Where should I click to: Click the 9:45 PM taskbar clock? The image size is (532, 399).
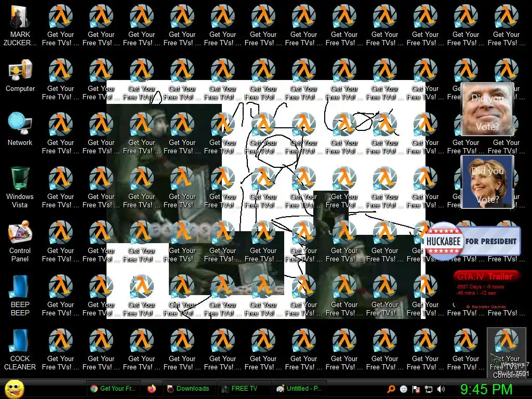point(486,389)
